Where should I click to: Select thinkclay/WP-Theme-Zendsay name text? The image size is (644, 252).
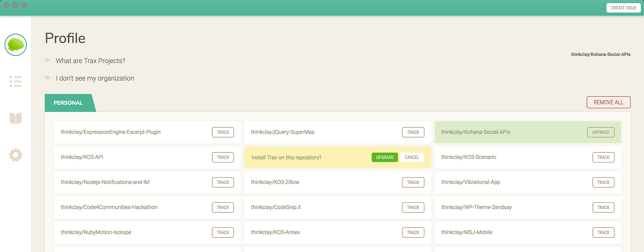click(x=476, y=208)
